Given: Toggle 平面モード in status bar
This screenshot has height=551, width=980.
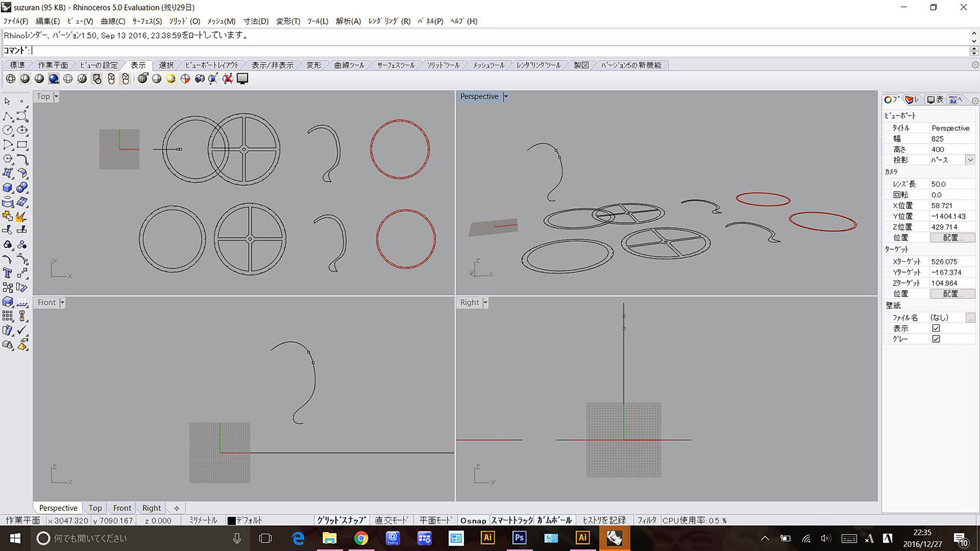Looking at the screenshot, I should (436, 520).
